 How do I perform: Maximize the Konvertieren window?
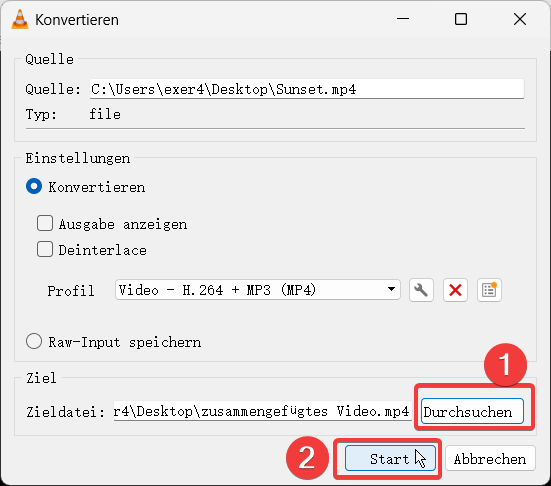(461, 19)
